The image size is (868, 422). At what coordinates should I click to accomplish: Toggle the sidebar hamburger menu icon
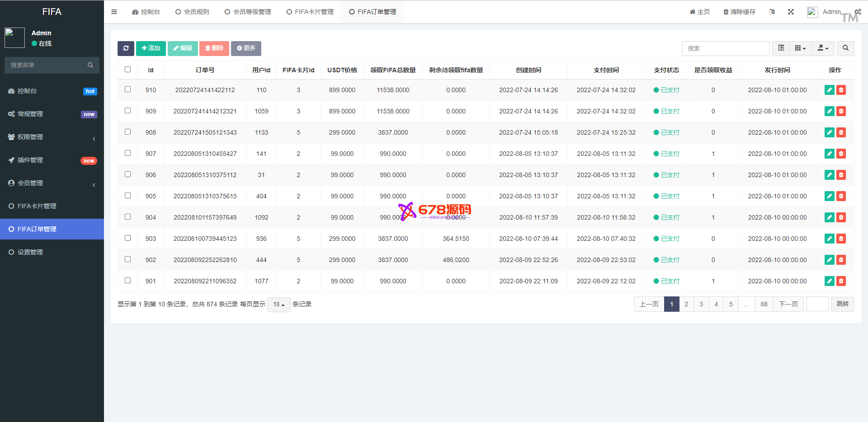(x=114, y=12)
